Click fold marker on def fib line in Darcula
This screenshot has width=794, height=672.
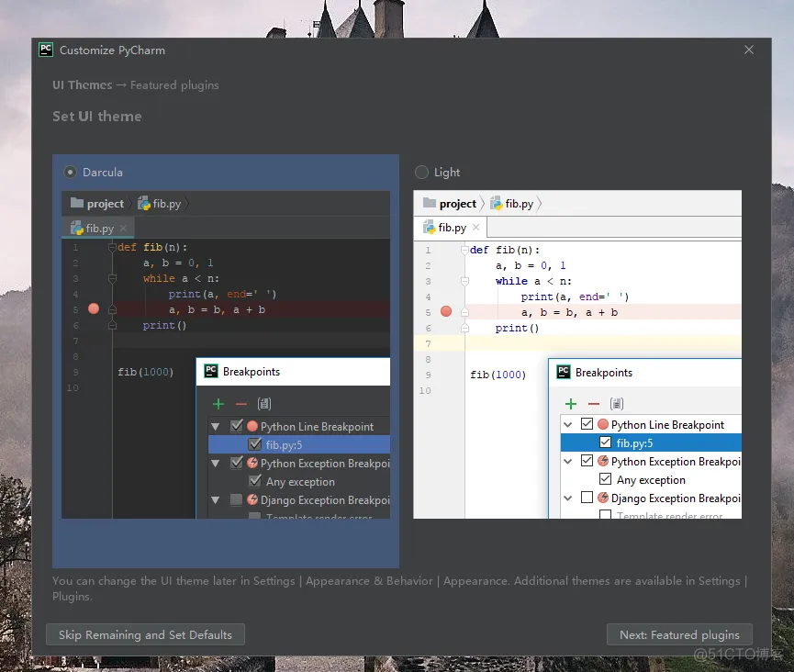[x=112, y=247]
